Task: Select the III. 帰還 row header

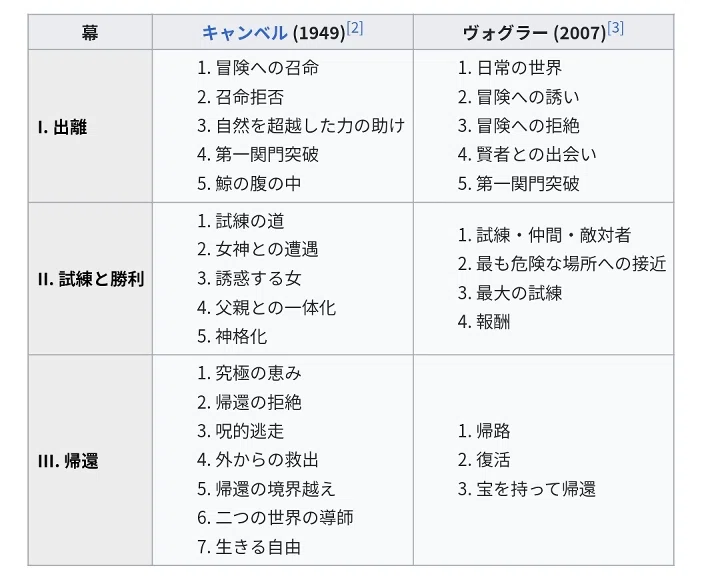Action: coord(90,460)
